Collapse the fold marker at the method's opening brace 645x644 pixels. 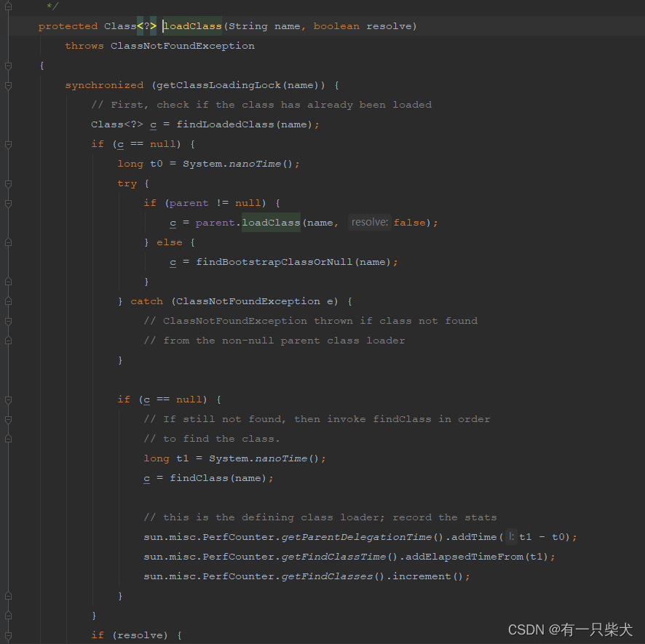(x=8, y=65)
